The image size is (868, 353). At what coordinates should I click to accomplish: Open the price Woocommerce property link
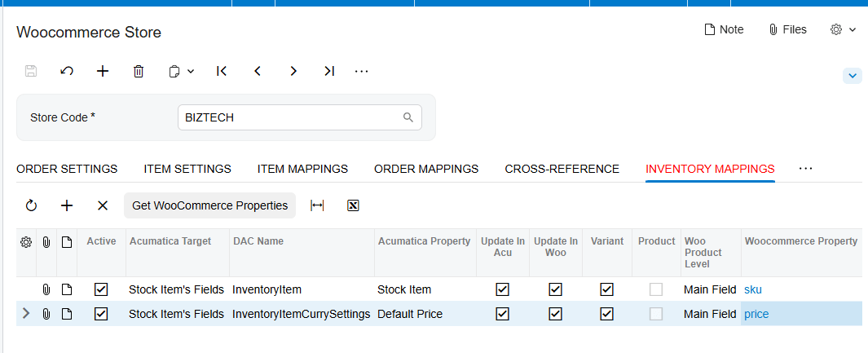point(756,314)
